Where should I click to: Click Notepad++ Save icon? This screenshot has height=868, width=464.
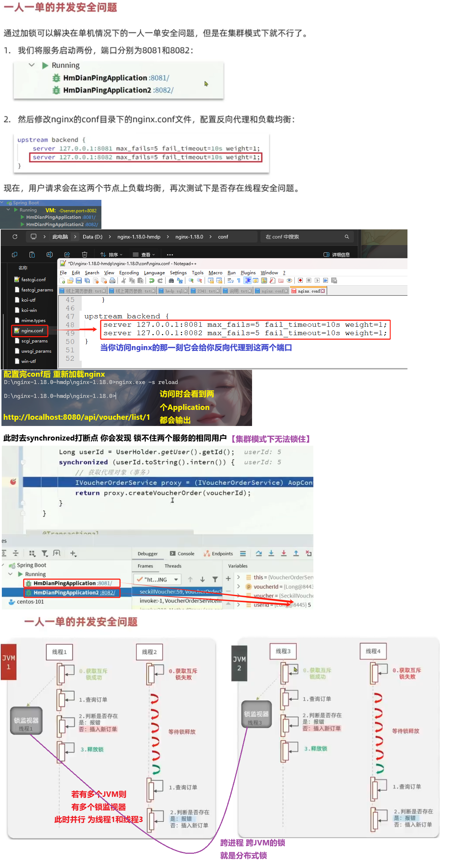point(78,280)
